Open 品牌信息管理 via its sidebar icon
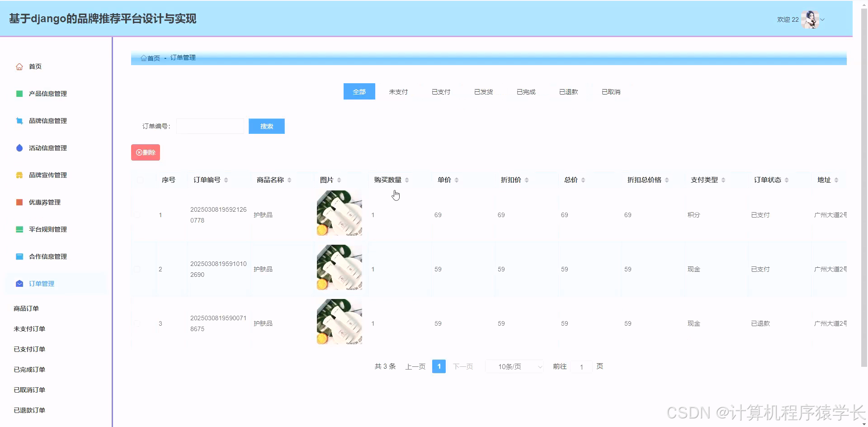 [19, 120]
